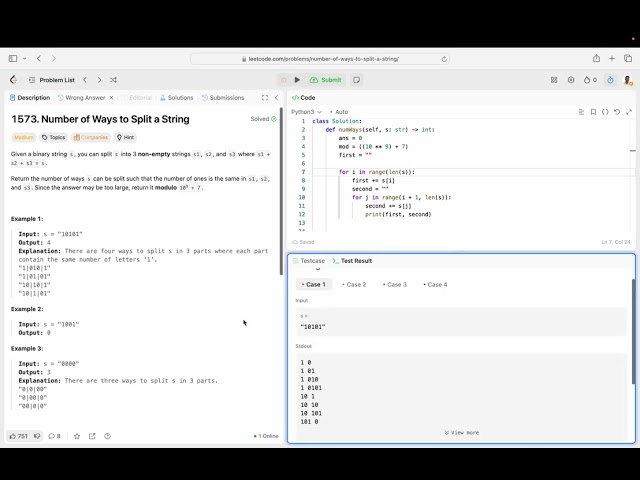Expand the description panel to fullscreen
The height and width of the screenshot is (480, 640).
click(x=264, y=98)
